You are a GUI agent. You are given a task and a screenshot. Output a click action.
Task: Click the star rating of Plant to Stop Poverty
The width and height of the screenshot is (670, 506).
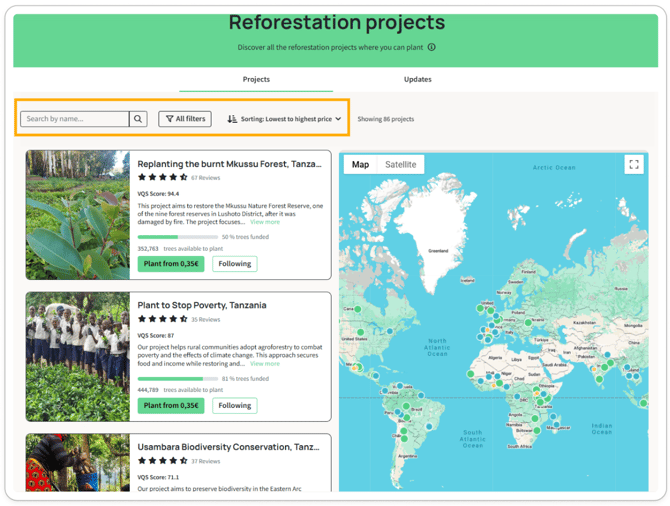pyautogui.click(x=162, y=319)
